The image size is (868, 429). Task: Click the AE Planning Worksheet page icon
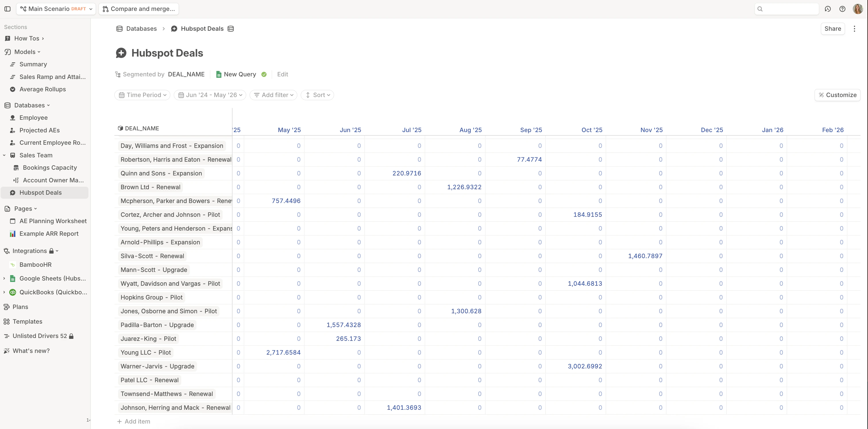click(x=12, y=221)
